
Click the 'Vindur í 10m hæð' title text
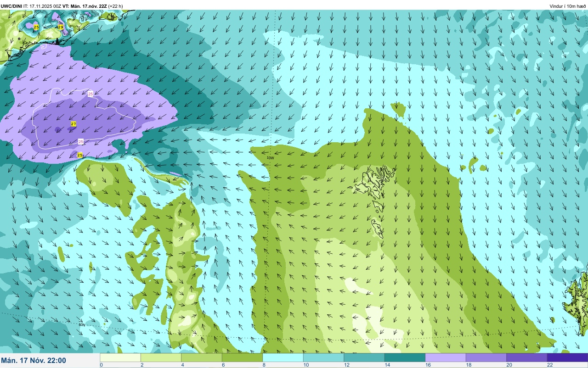[568, 6]
